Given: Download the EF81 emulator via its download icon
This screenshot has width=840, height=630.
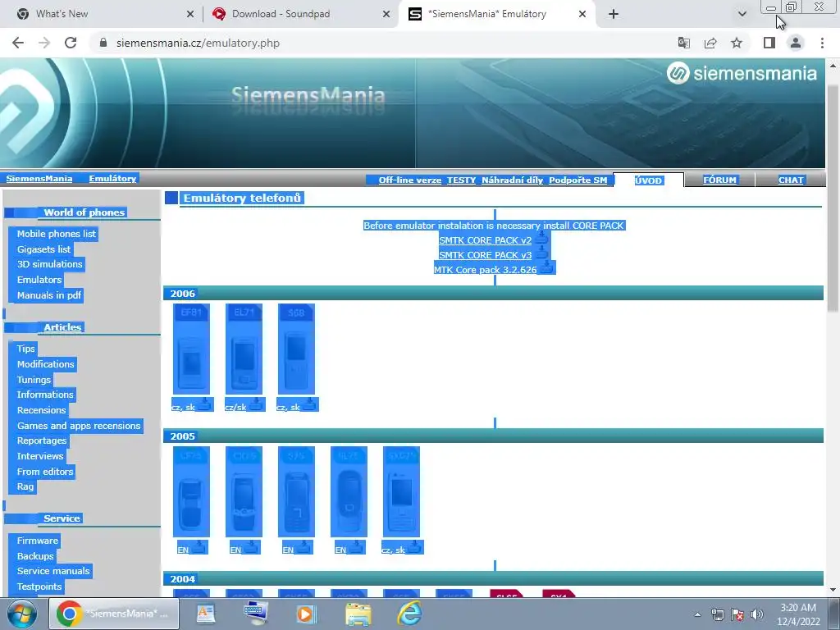Looking at the screenshot, I should (204, 404).
